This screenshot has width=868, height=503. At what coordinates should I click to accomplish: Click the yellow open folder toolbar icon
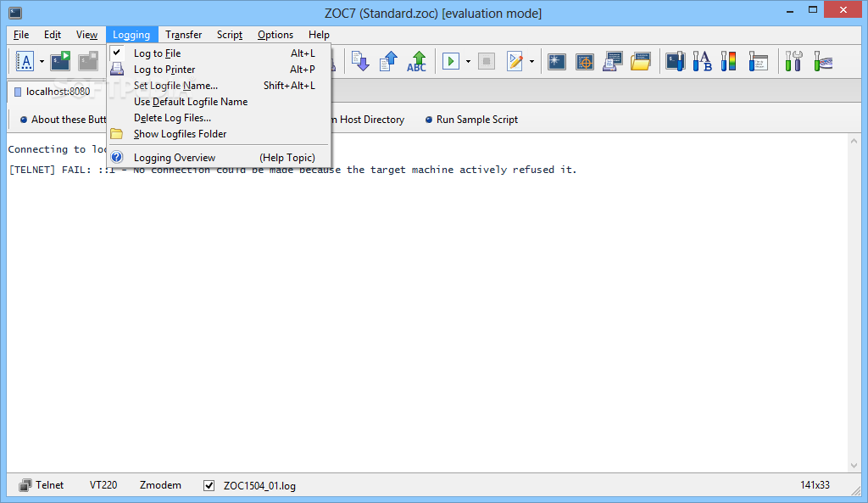(641, 61)
